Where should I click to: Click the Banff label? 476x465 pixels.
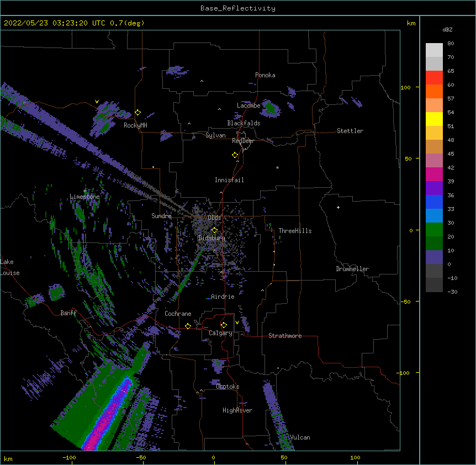pyautogui.click(x=68, y=313)
